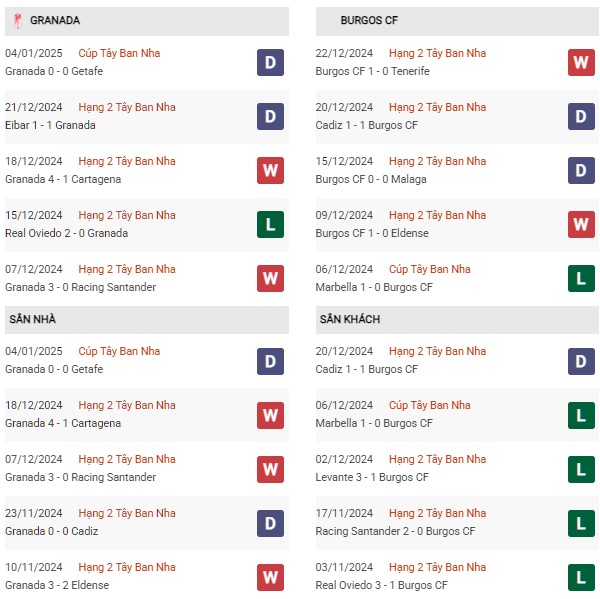Click the D badge for Burgos CF 0-0 Malaga
This screenshot has height=599, width=600.
581,170
